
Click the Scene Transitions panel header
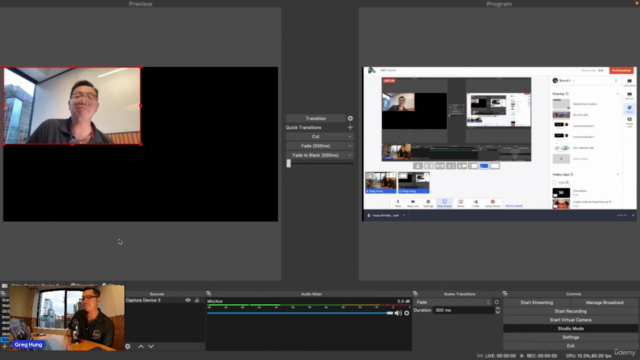pos(459,294)
